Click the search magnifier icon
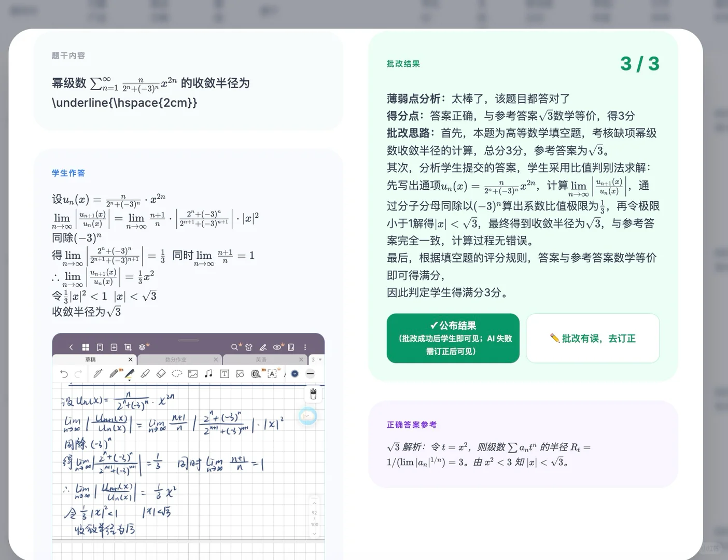Screen dimensions: 728x560 (x=235, y=347)
